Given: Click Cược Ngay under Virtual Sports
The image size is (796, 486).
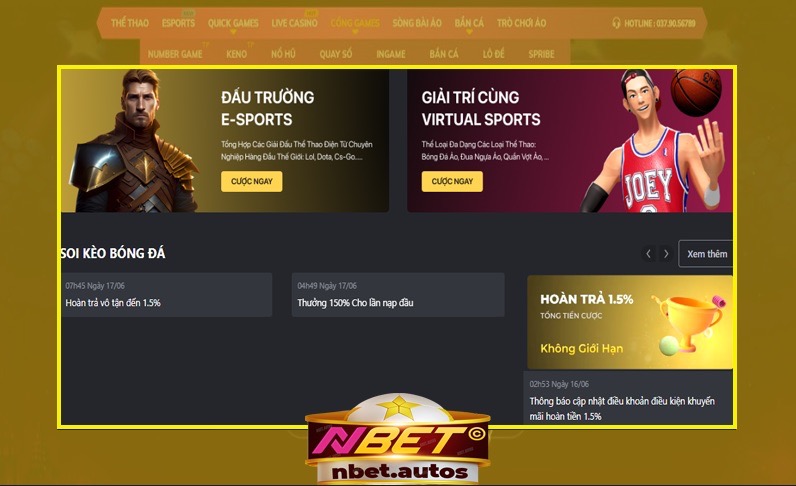Looking at the screenshot, I should click(x=452, y=181).
